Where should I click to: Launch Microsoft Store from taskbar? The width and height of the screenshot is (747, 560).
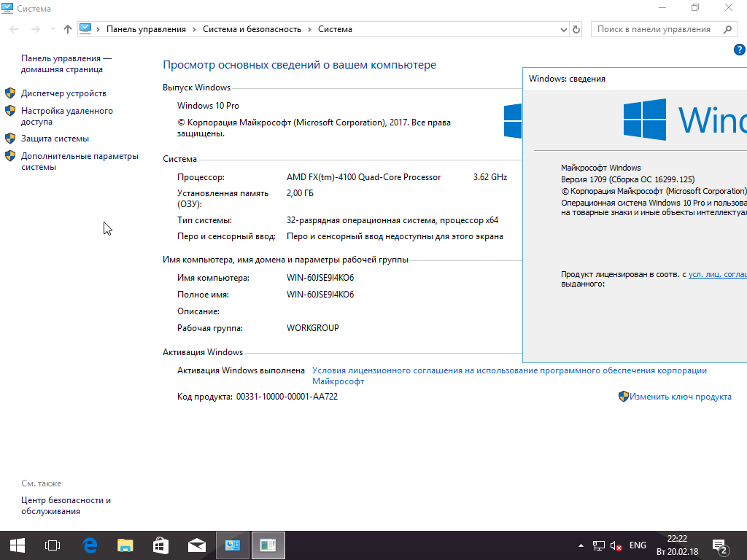tap(160, 545)
